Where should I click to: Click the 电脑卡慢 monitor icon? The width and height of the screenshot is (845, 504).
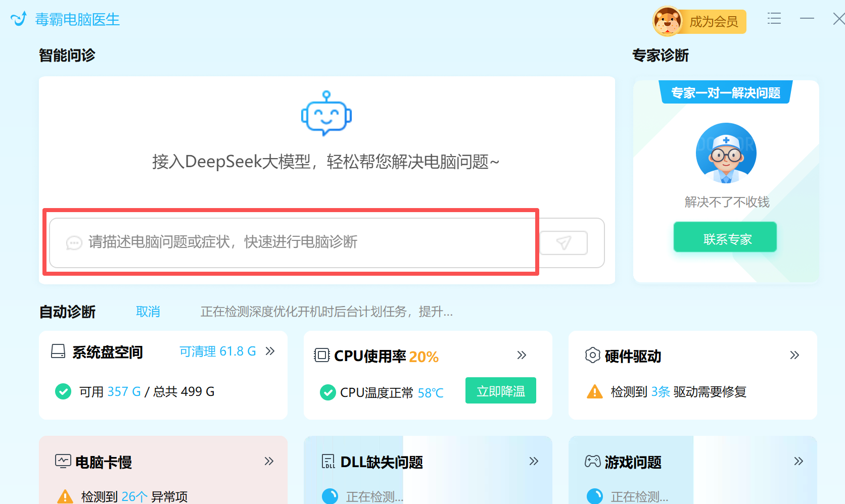[63, 461]
